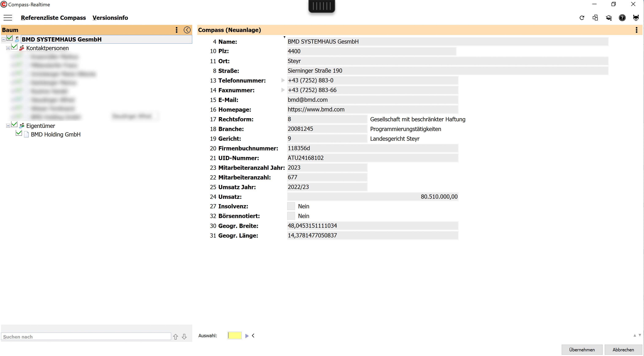The image size is (644, 356).
Task: Uncheck the BMD Holding GmbH tree checkbox
Action: tap(19, 133)
